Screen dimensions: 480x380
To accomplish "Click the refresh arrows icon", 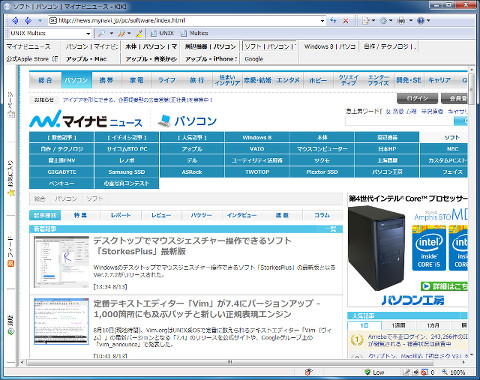I will point(333,21).
